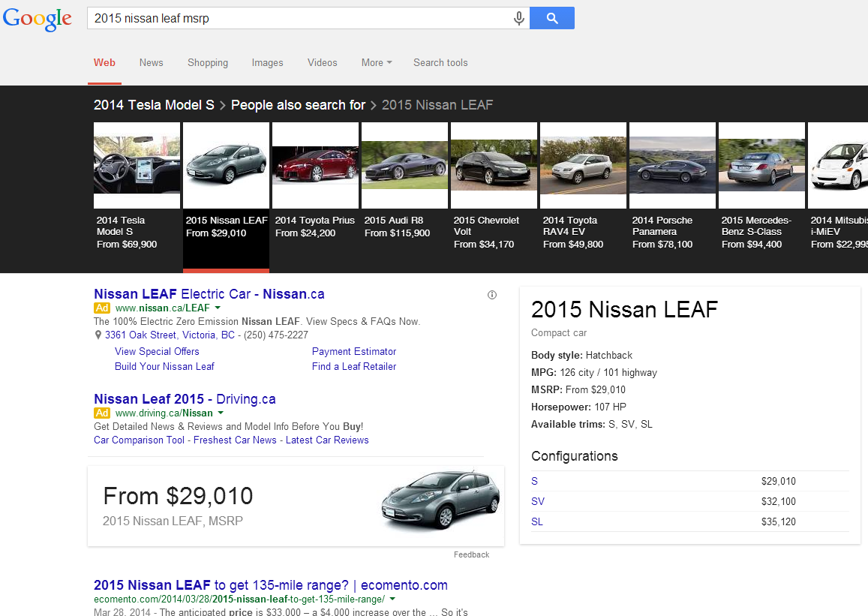The height and width of the screenshot is (616, 868).
Task: Open Search tools
Action: [440, 63]
